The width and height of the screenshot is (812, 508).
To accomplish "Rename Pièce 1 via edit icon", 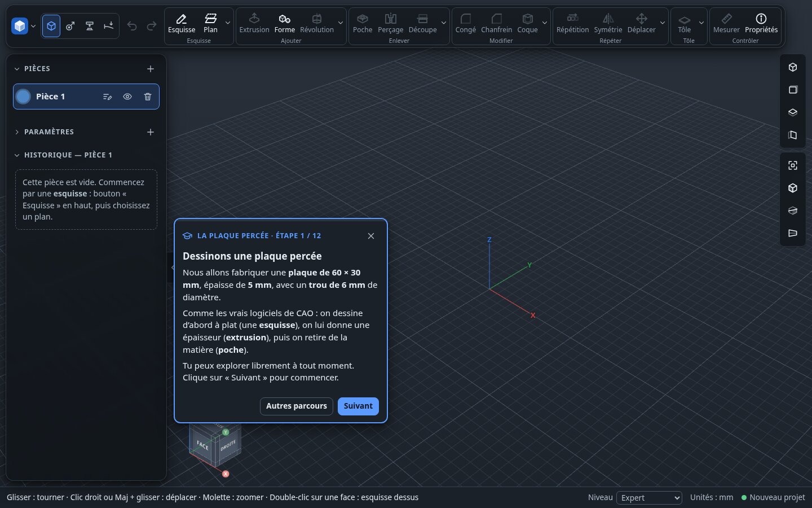I will pos(107,97).
